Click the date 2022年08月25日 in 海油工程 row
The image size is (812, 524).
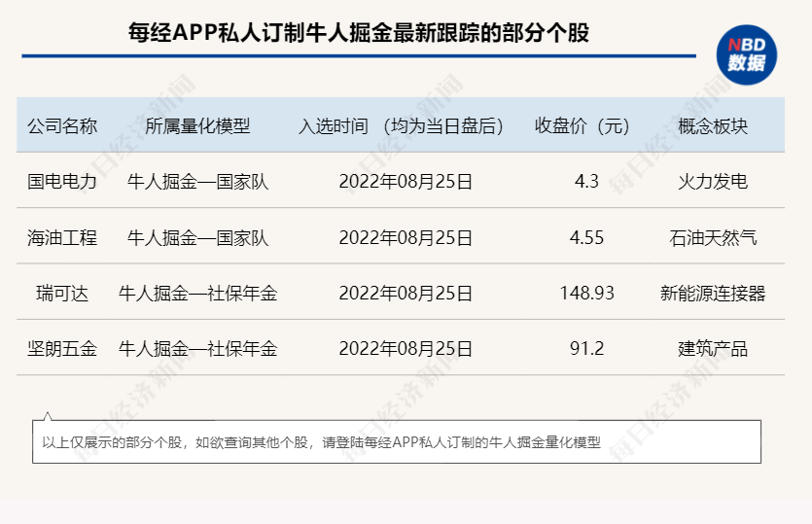[x=406, y=237]
